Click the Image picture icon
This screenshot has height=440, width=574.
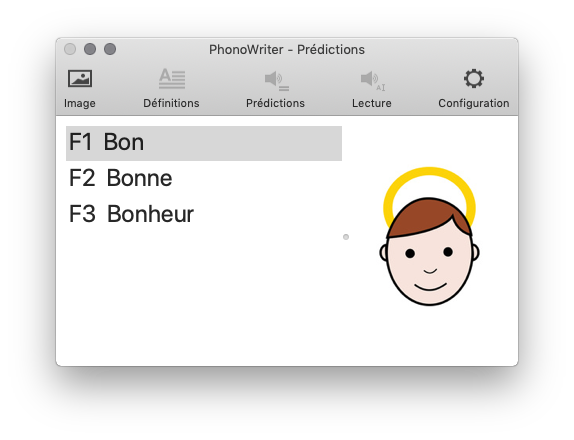[80, 78]
